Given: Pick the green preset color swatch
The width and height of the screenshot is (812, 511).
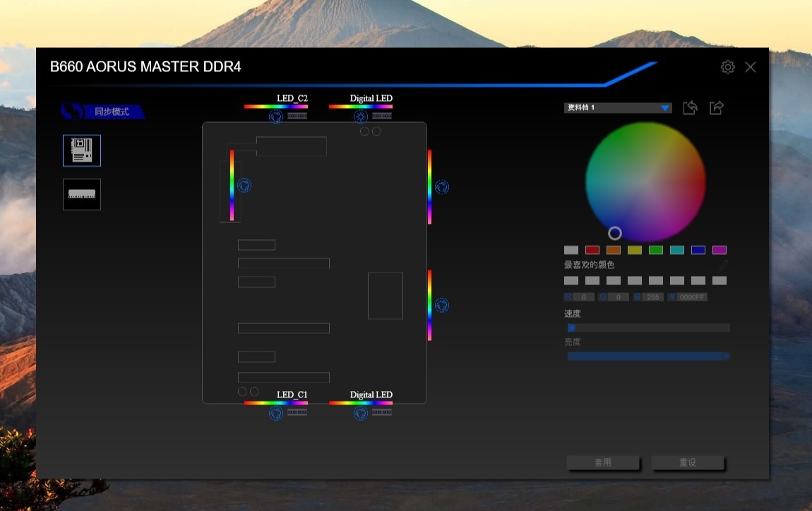Looking at the screenshot, I should click(655, 250).
